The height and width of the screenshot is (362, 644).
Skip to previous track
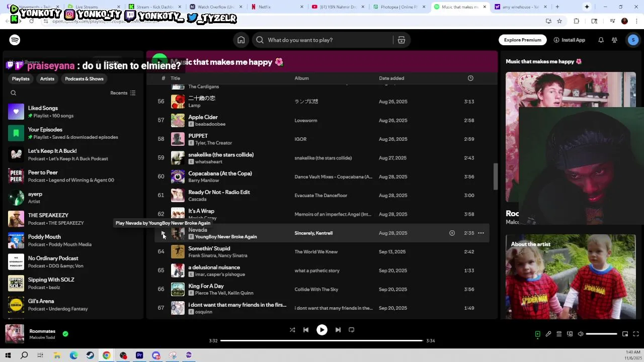(x=305, y=330)
